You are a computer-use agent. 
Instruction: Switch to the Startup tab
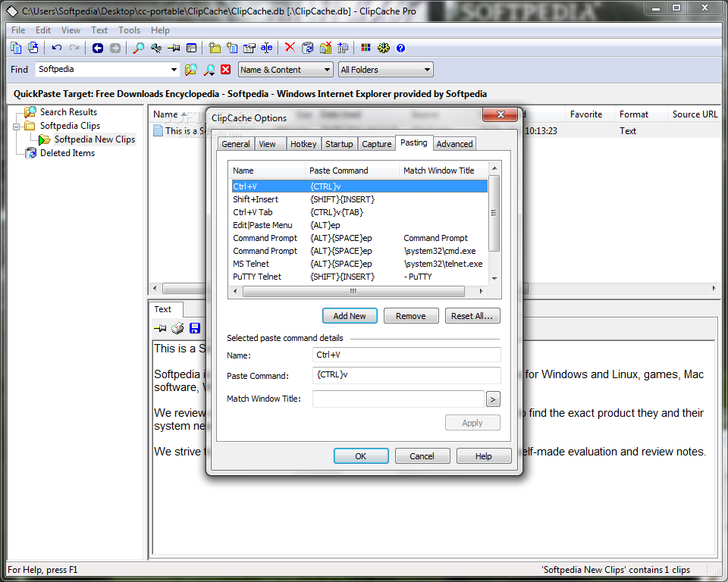tap(339, 144)
